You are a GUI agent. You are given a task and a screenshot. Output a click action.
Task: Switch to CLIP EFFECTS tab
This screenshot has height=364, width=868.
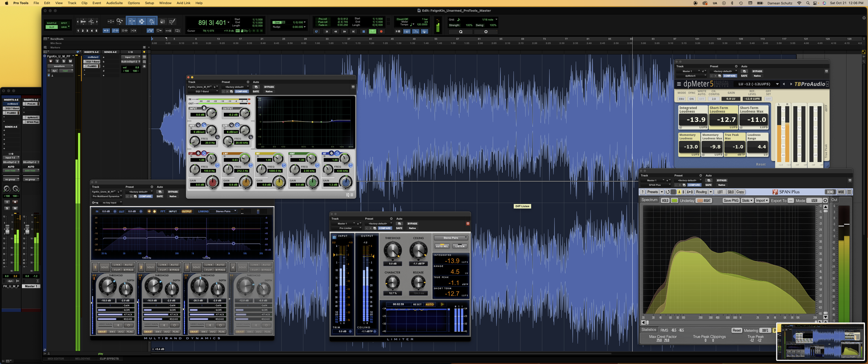pyautogui.click(x=109, y=359)
